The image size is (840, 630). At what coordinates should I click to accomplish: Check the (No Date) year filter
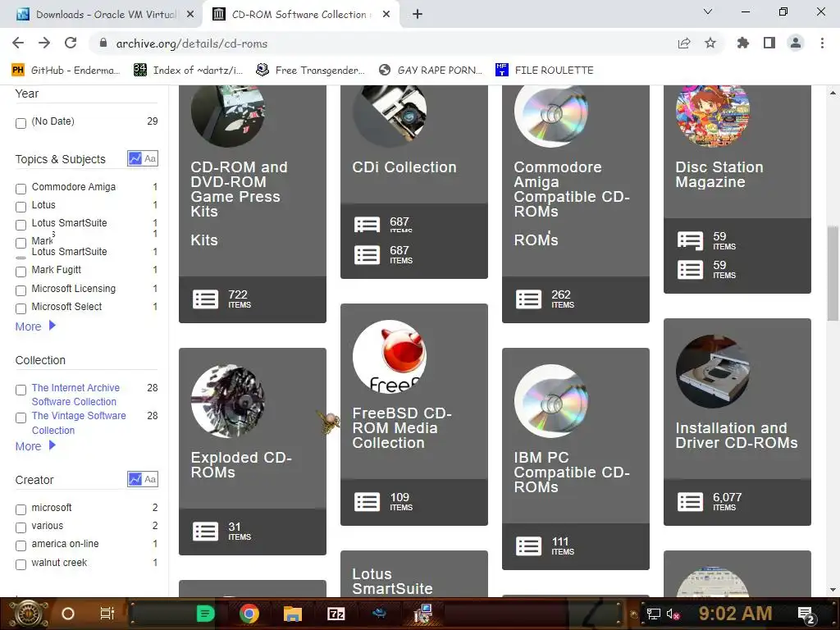[x=21, y=123]
